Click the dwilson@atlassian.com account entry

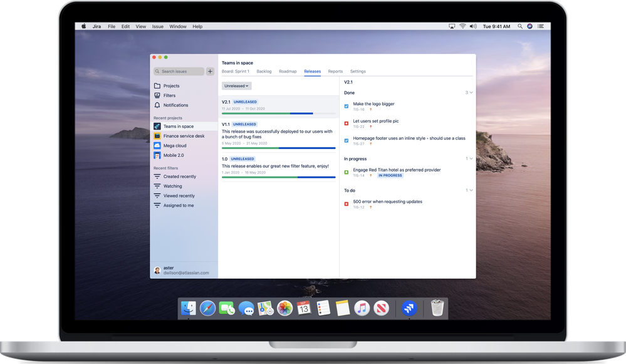click(x=186, y=273)
